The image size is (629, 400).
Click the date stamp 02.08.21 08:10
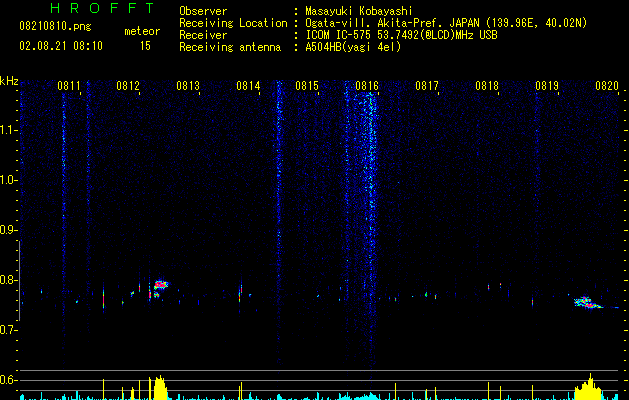(x=61, y=46)
